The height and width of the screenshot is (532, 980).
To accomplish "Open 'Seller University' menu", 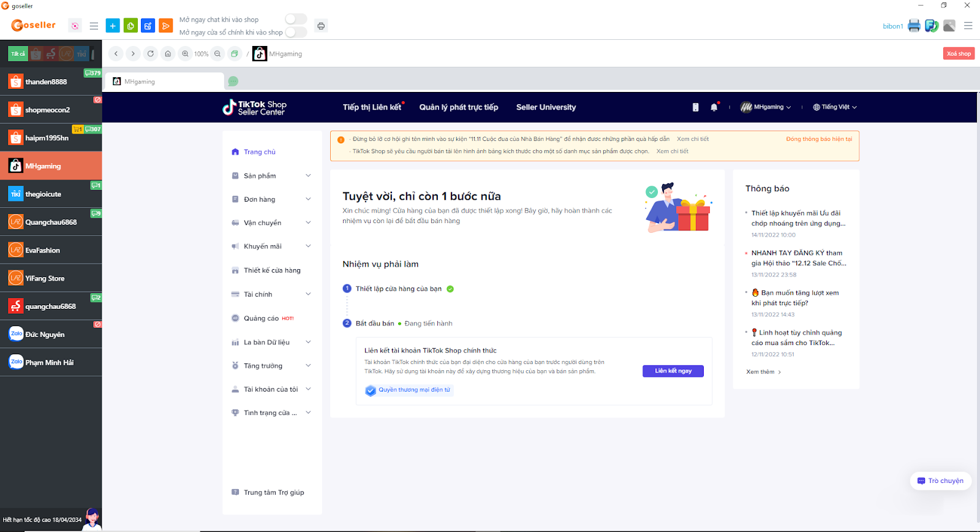I will click(546, 107).
